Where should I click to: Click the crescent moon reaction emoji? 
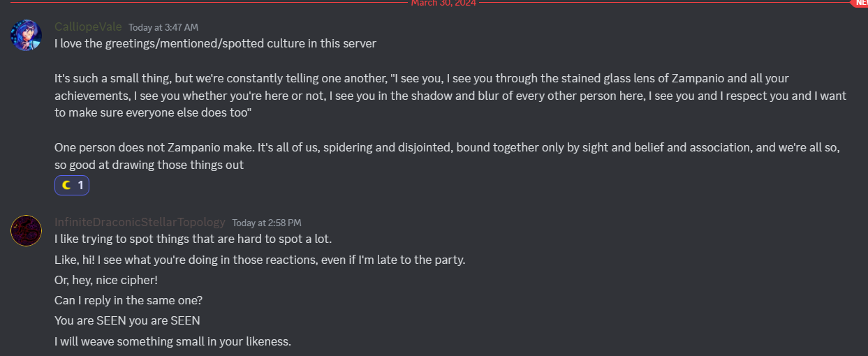66,185
